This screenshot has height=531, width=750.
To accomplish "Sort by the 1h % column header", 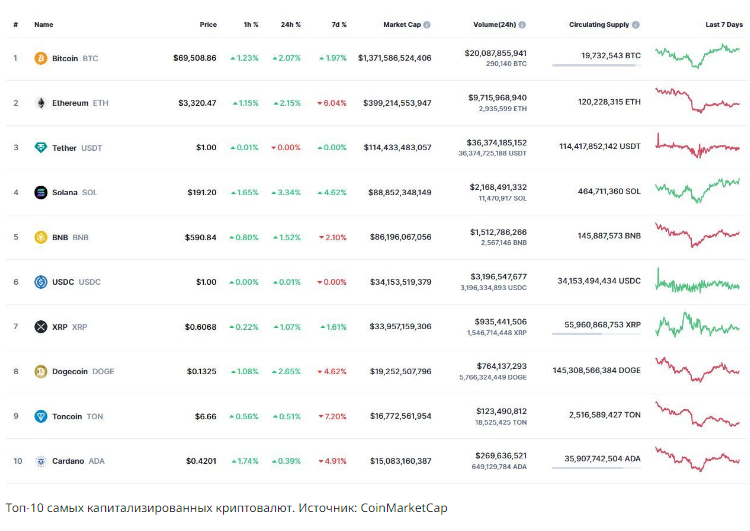I will pos(251,25).
